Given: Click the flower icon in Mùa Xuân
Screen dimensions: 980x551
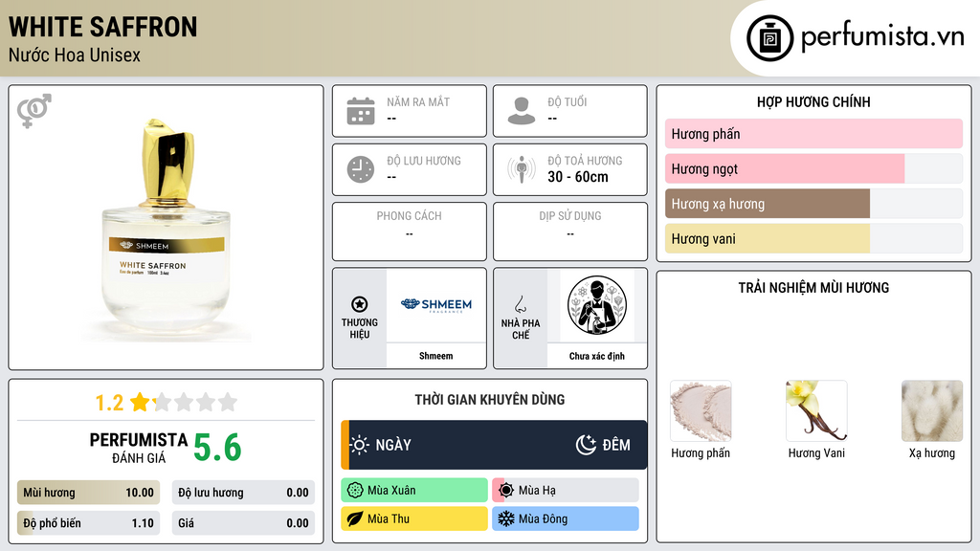Looking at the screenshot, I should coord(355,491).
